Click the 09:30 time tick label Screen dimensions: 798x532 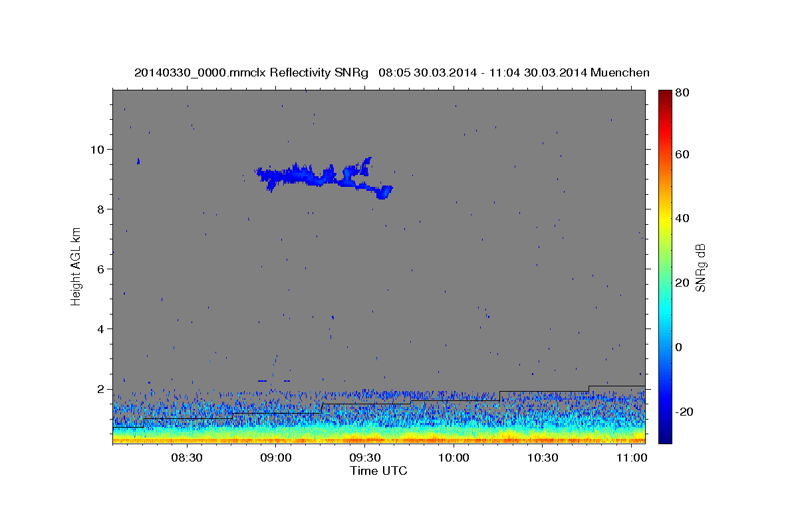tap(364, 458)
